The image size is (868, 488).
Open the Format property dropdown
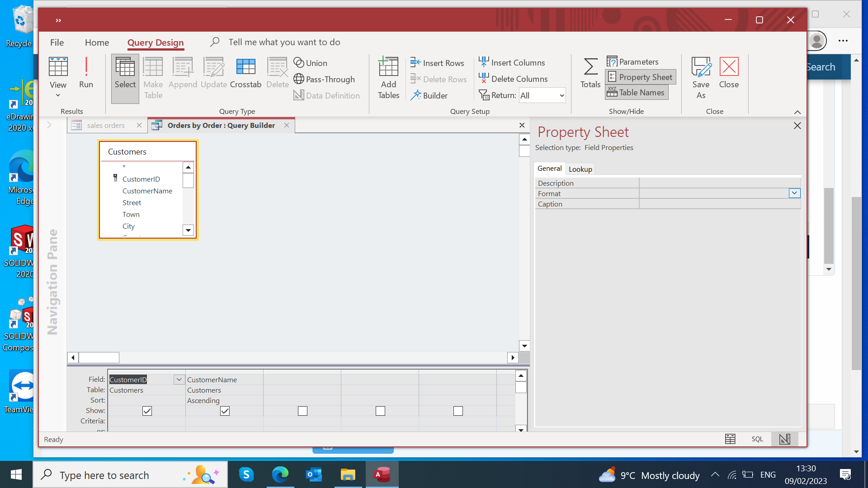coord(794,193)
